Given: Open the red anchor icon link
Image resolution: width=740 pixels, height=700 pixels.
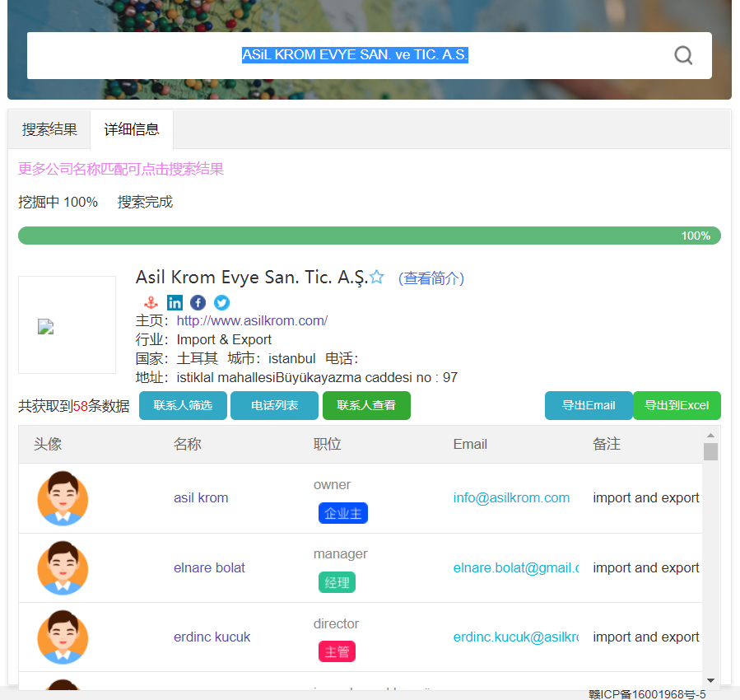Looking at the screenshot, I should [151, 302].
